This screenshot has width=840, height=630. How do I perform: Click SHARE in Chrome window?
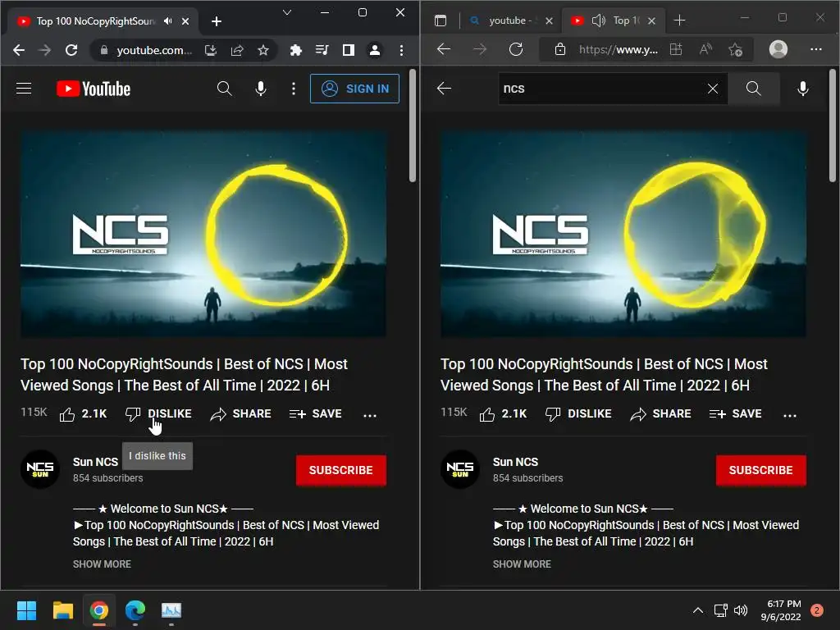pyautogui.click(x=240, y=414)
